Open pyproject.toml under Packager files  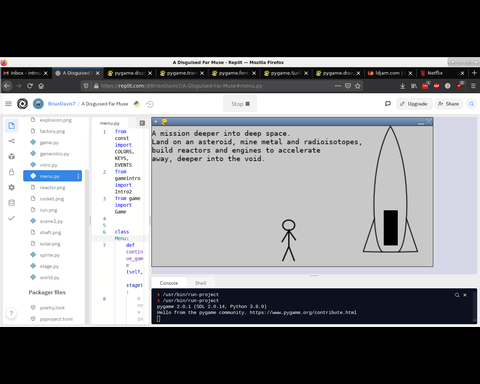53,319
